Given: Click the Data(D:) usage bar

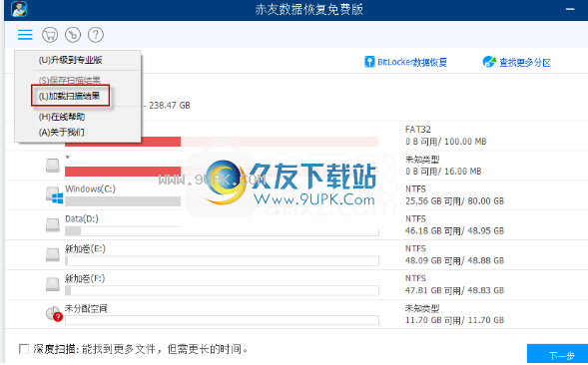Looking at the screenshot, I should pos(222,231).
